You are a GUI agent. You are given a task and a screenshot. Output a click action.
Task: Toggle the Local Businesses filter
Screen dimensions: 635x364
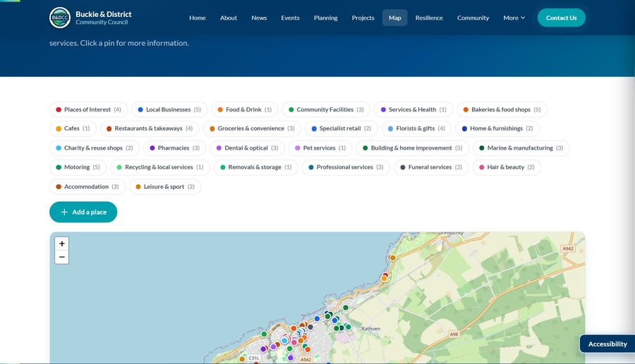click(x=169, y=109)
